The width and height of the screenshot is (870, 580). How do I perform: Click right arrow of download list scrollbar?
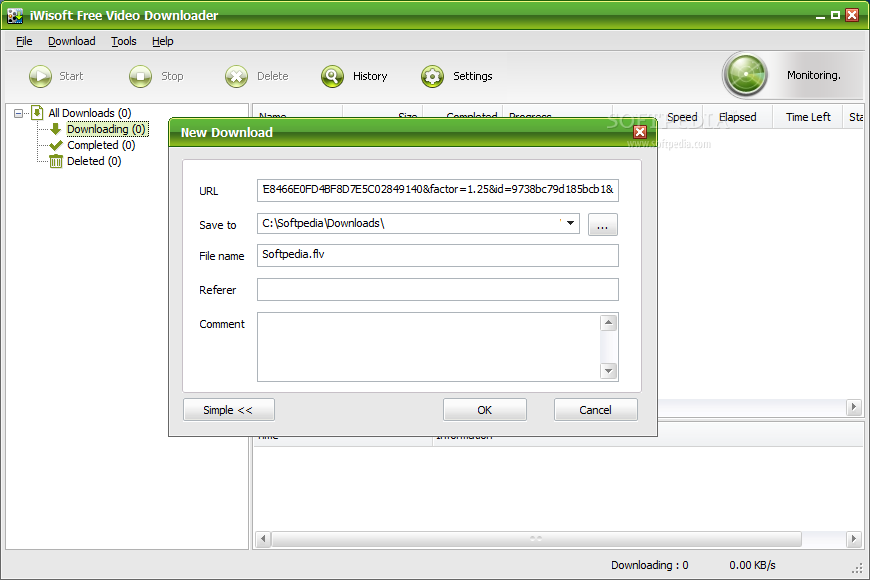pos(854,407)
